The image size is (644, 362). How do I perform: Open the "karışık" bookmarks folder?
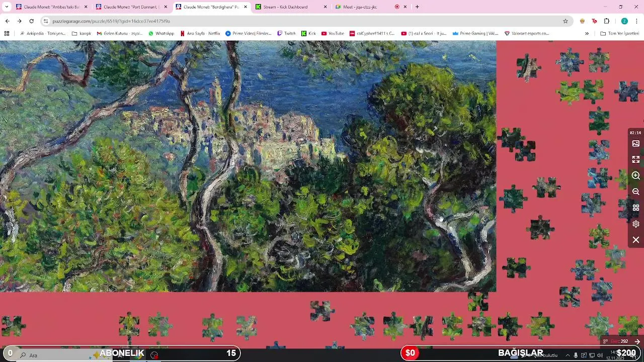[82, 34]
